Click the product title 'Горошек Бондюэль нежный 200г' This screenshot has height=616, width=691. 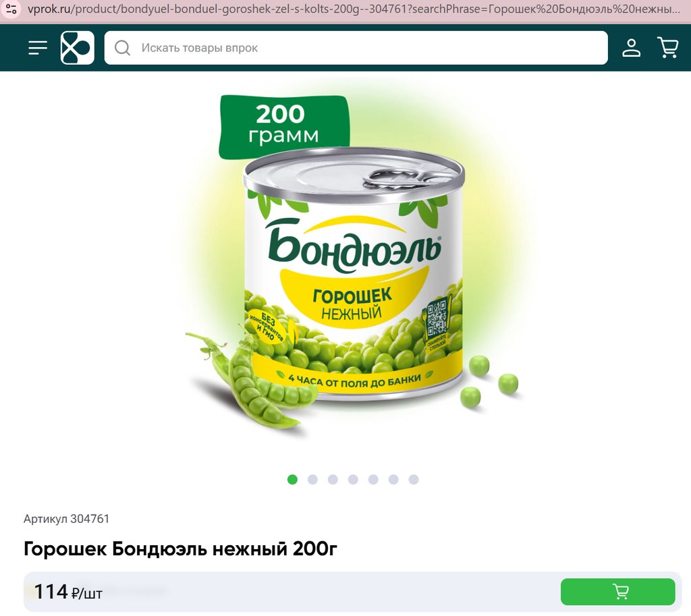(180, 549)
